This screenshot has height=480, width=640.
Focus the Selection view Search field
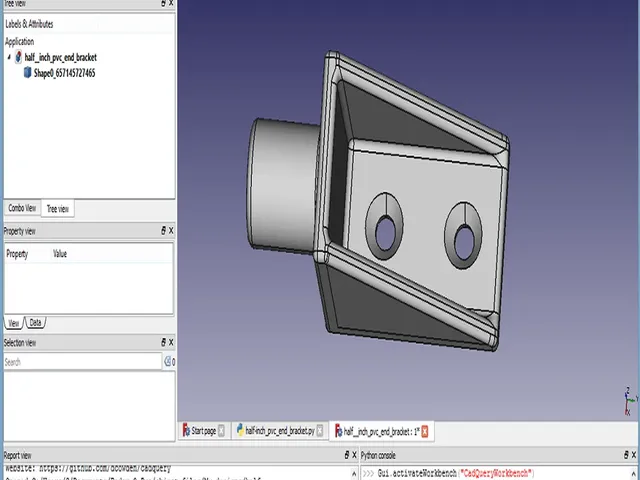coord(83,362)
